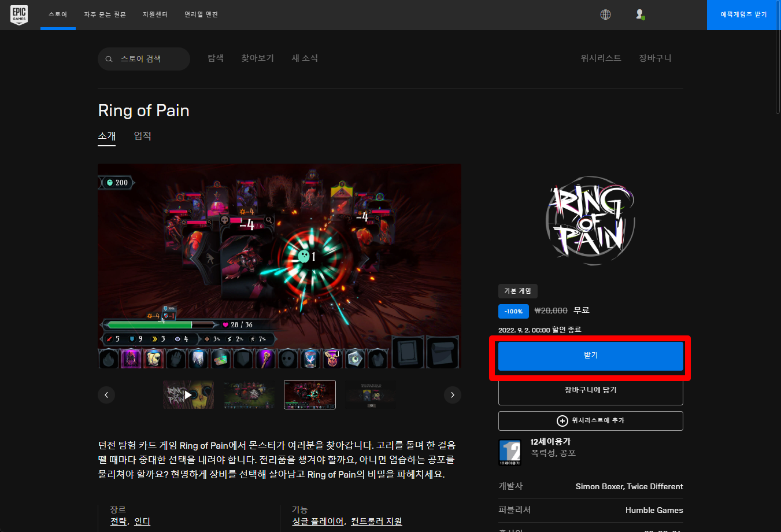Select the fourth dimmed screenshot thumbnail

coord(371,395)
